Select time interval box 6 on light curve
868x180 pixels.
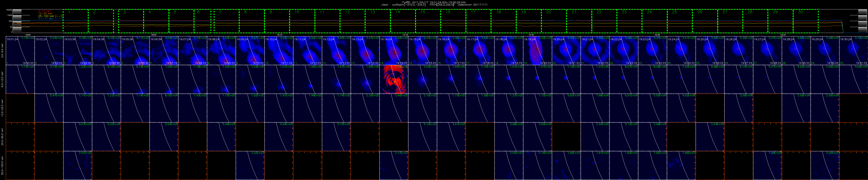point(203,21)
